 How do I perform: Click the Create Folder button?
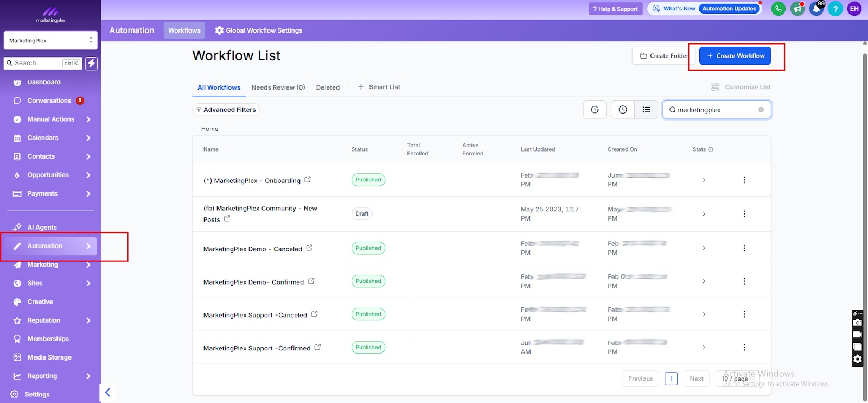coord(663,55)
